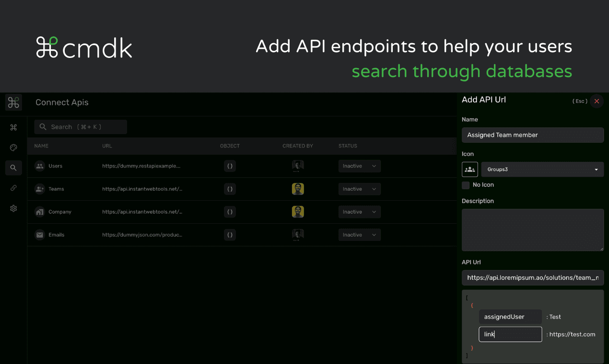
Task: Click the Groups3 icon preview box
Action: 470,169
